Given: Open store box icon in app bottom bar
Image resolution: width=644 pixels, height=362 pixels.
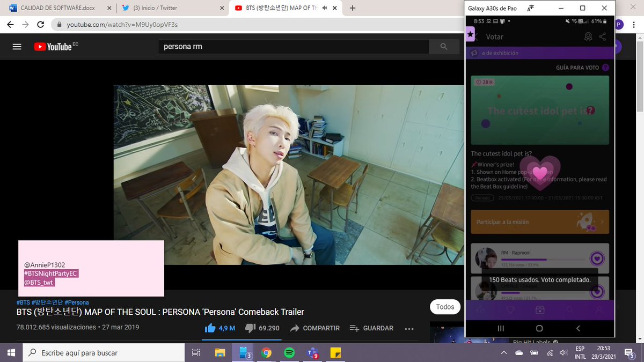Looking at the screenshot, I should (540, 310).
